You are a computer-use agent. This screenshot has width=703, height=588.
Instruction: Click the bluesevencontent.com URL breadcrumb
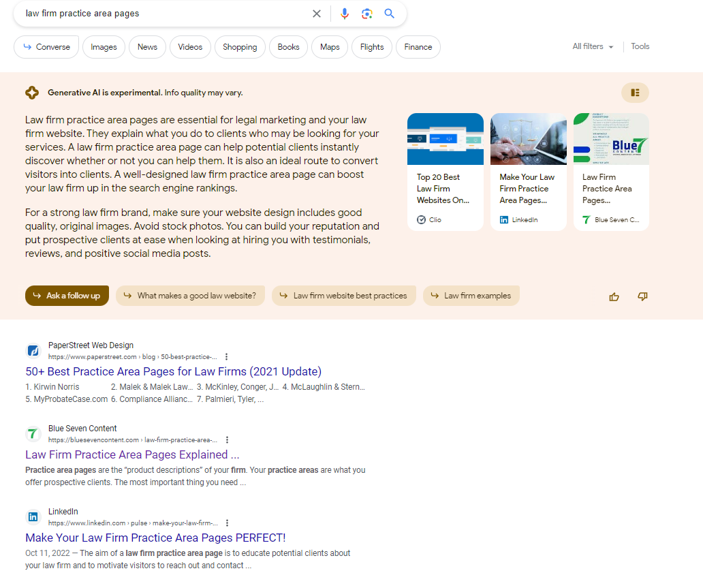pyautogui.click(x=133, y=439)
